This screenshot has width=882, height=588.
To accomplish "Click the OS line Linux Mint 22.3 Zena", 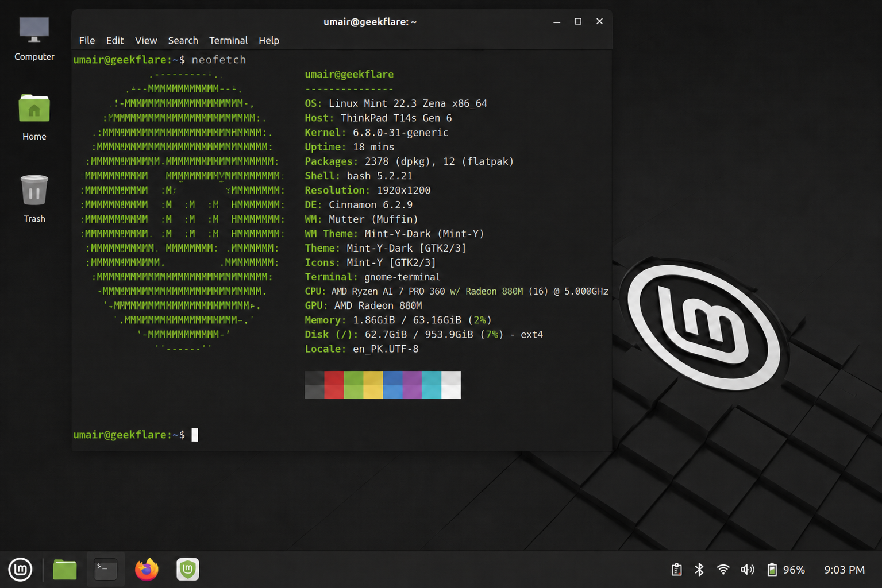I will [396, 103].
